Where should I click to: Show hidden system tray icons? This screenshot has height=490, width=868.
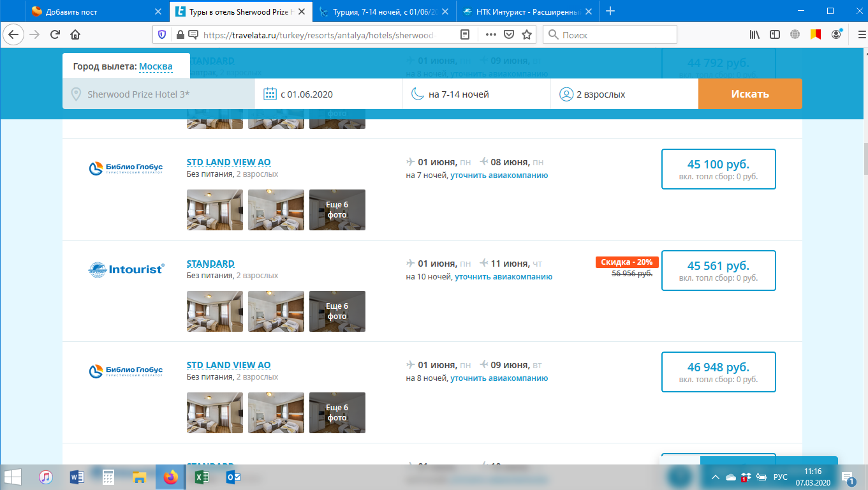coord(716,477)
